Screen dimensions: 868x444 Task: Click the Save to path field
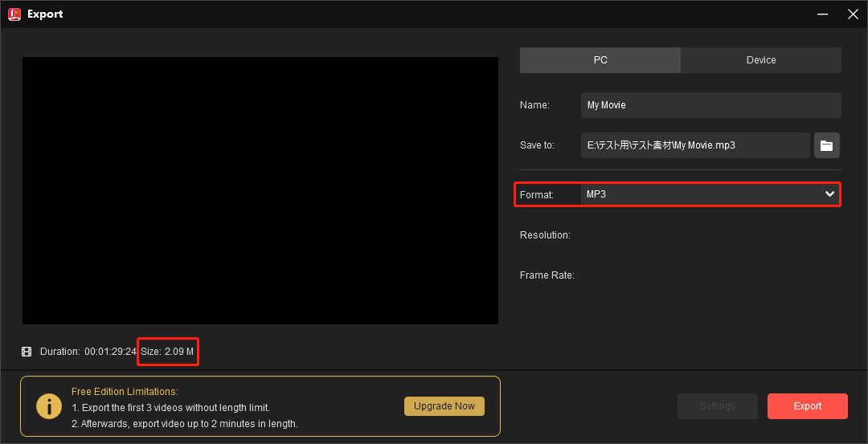[695, 145]
